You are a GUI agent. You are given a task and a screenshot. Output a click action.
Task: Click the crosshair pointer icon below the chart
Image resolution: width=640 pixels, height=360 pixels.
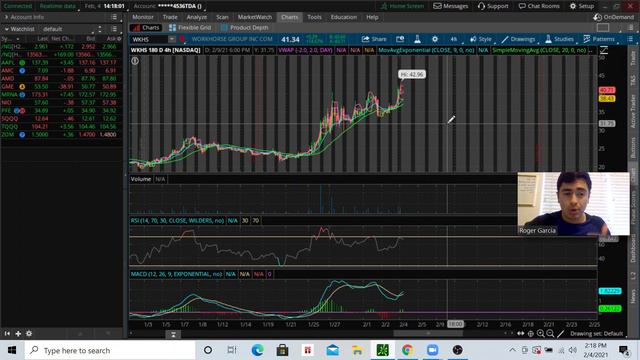[x=531, y=333]
